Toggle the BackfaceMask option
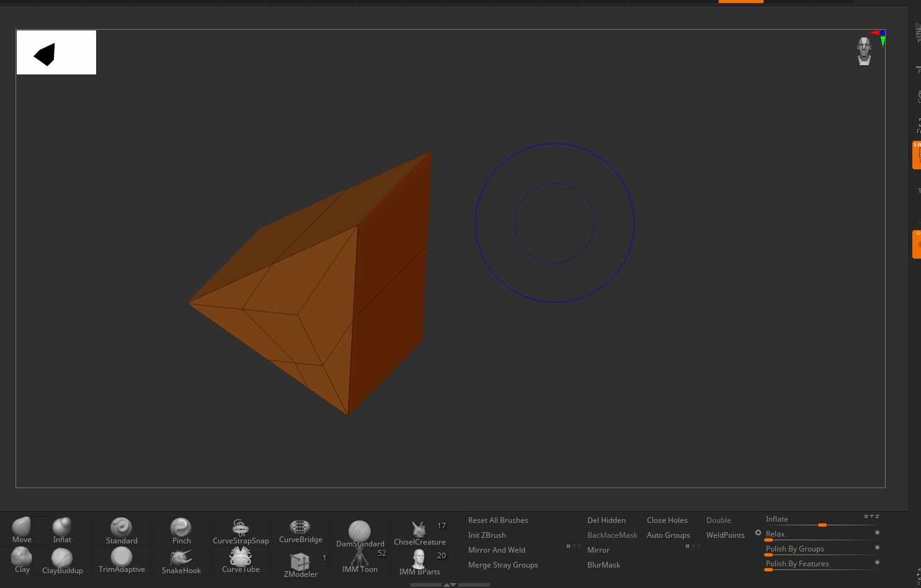Image resolution: width=921 pixels, height=588 pixels. [612, 535]
